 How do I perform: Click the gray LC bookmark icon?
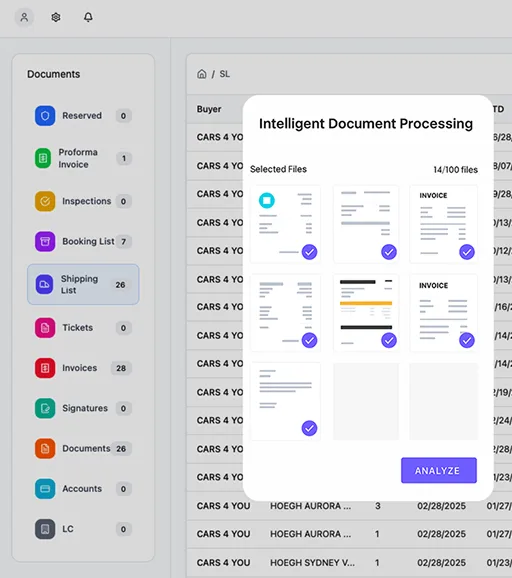(45, 529)
